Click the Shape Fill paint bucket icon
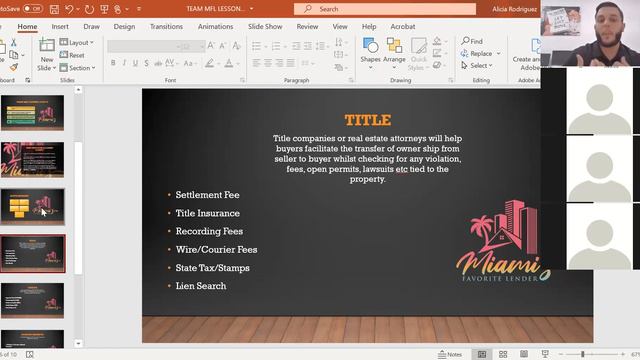 click(x=437, y=41)
